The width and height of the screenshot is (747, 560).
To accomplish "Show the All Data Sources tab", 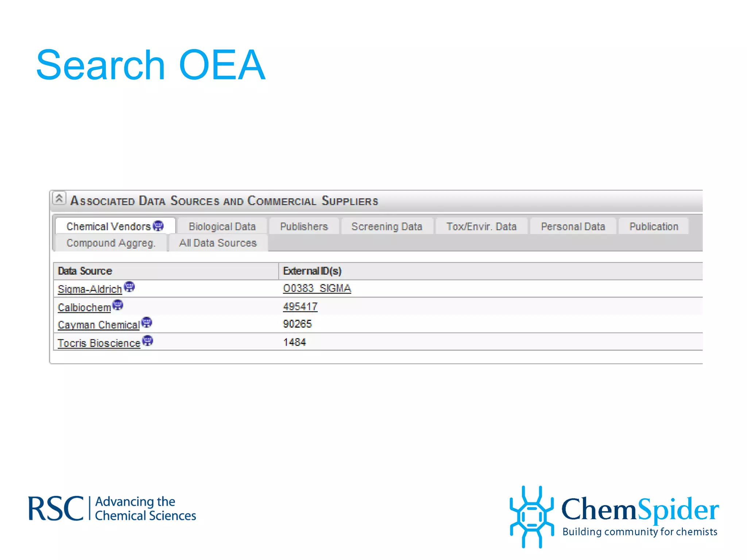I will coord(218,243).
